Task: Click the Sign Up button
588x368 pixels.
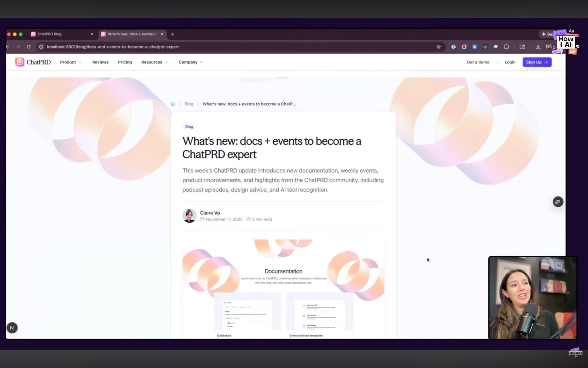Action: [x=537, y=62]
